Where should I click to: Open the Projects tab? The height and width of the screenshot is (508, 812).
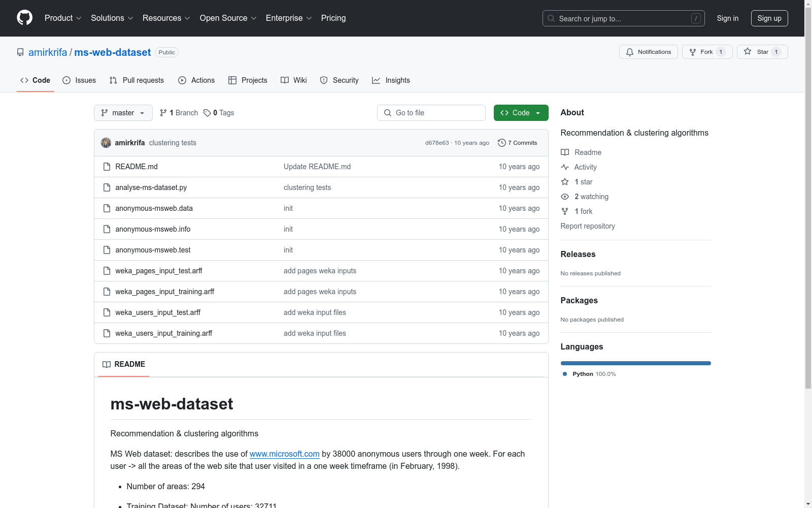(248, 80)
